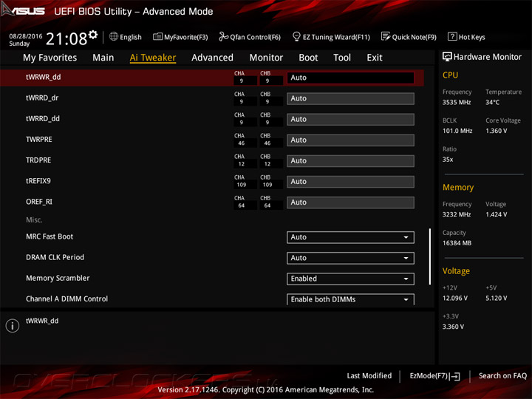Click the tREFIX9 Auto input field
The height and width of the screenshot is (399, 532).
pyautogui.click(x=350, y=182)
